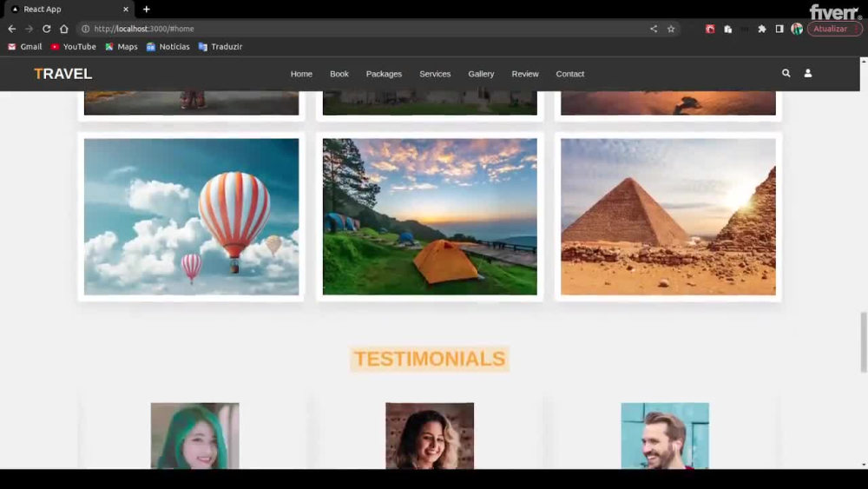
Task: Go to the Book nav item
Action: tap(339, 74)
